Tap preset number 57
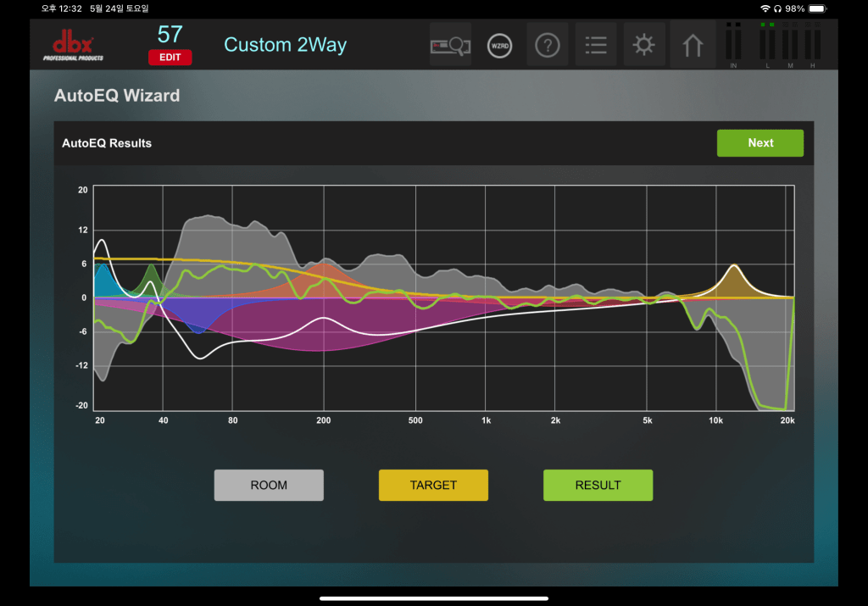Image resolution: width=868 pixels, height=606 pixels. pyautogui.click(x=170, y=35)
